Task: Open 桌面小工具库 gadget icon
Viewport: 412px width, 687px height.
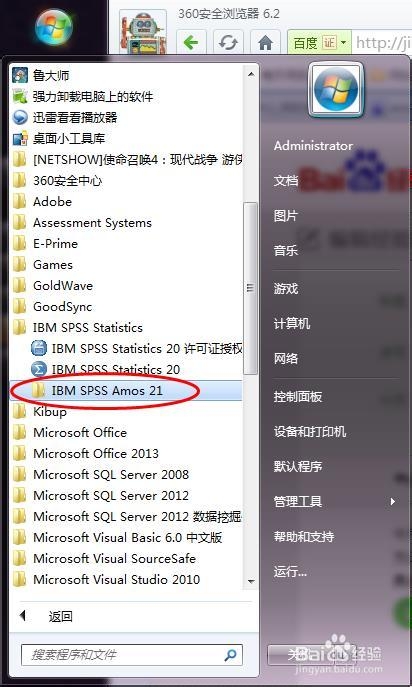Action: [x=20, y=138]
